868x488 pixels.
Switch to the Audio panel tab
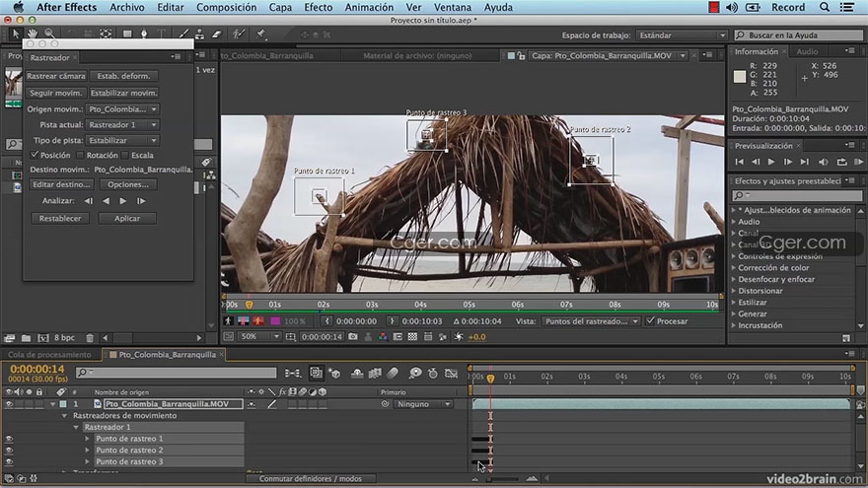pyautogui.click(x=807, y=51)
